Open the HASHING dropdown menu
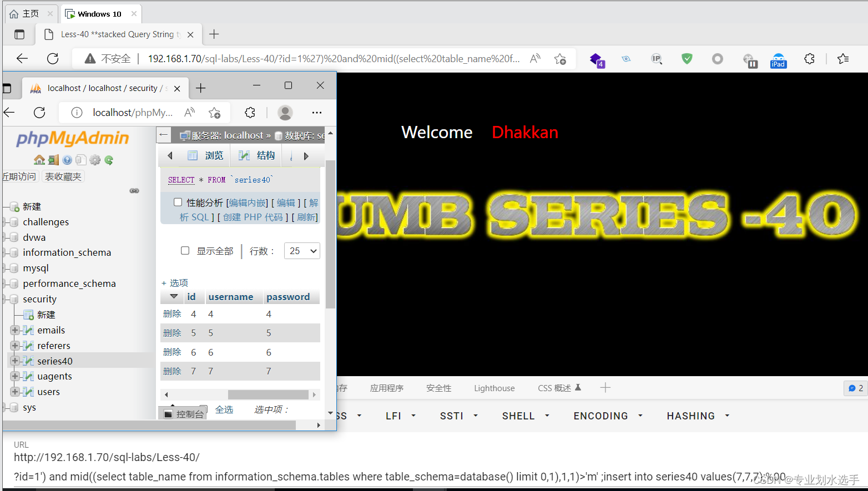 (698, 416)
